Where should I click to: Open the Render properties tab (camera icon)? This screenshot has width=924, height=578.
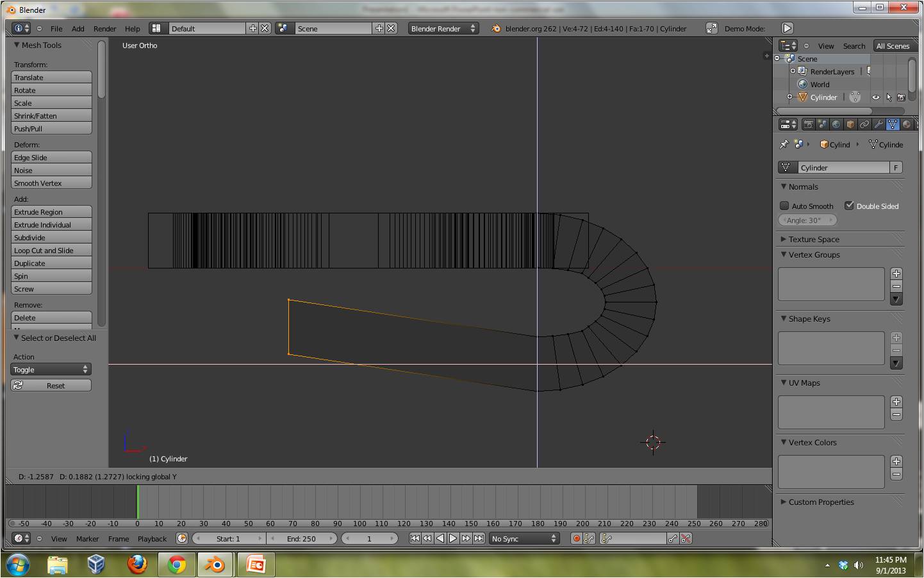coord(808,124)
